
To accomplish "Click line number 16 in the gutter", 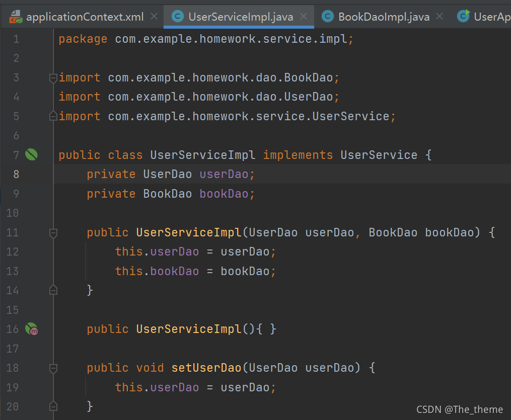I will coord(13,329).
